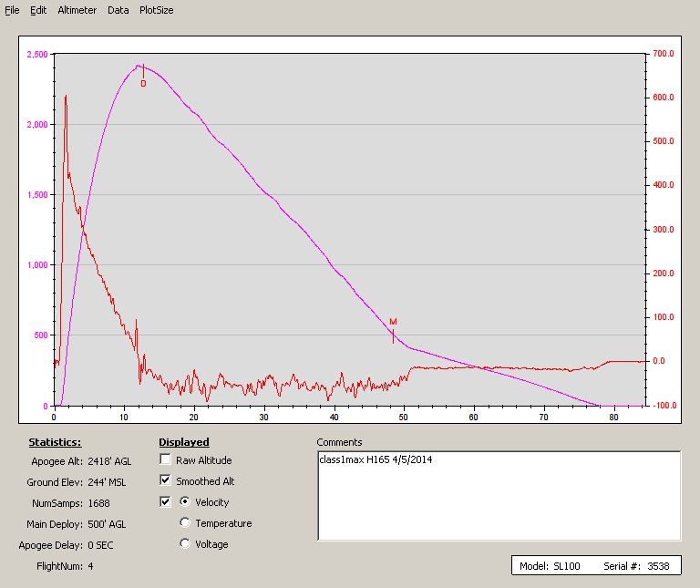
Task: Open the Edit menu
Action: pyautogui.click(x=38, y=10)
